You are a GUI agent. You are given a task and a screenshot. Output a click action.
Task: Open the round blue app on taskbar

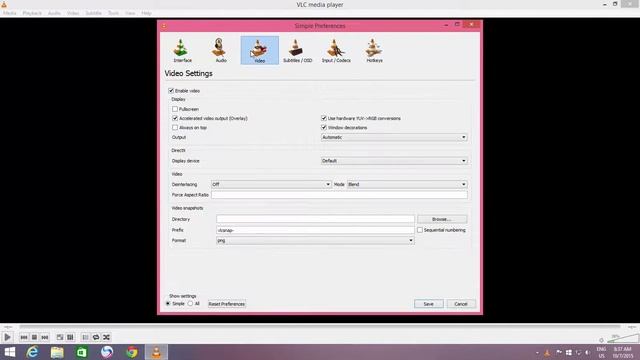(107, 352)
